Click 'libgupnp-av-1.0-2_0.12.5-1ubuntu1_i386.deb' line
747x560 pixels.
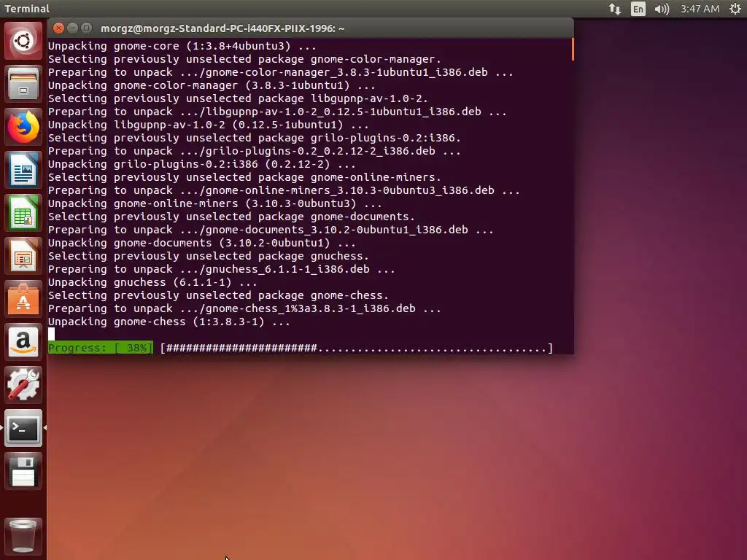coord(277,112)
